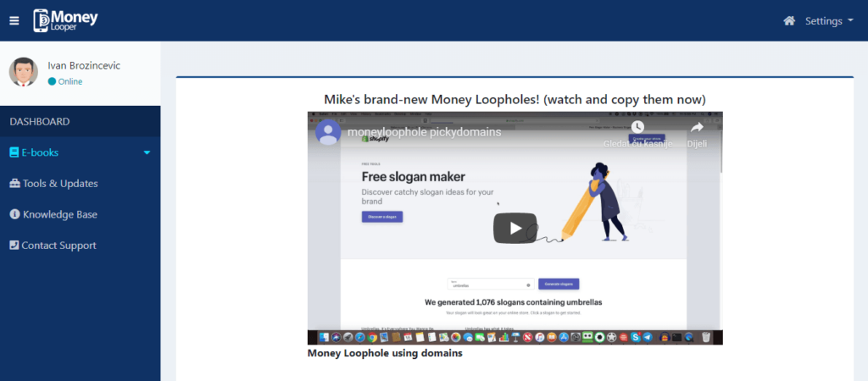The image size is (868, 381).
Task: Click Ivan Brozincevic's avatar picture
Action: pyautogui.click(x=23, y=72)
